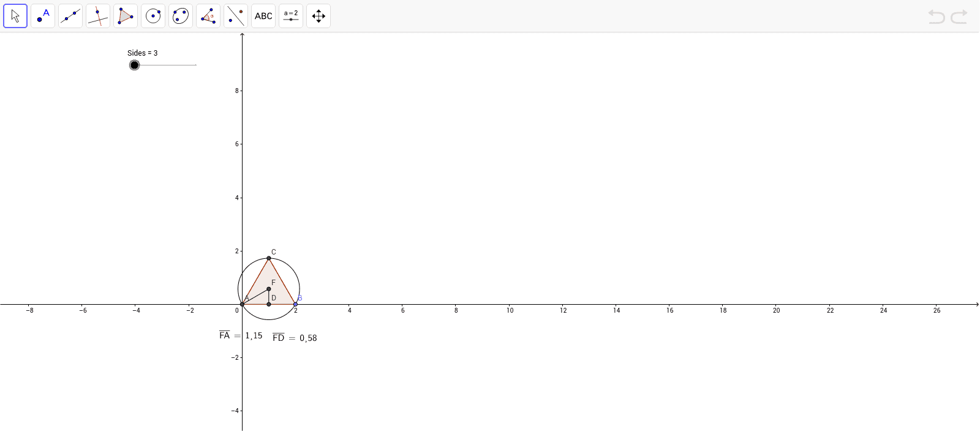This screenshot has height=432, width=980.
Task: Click y-axis label −2
Action: point(235,357)
